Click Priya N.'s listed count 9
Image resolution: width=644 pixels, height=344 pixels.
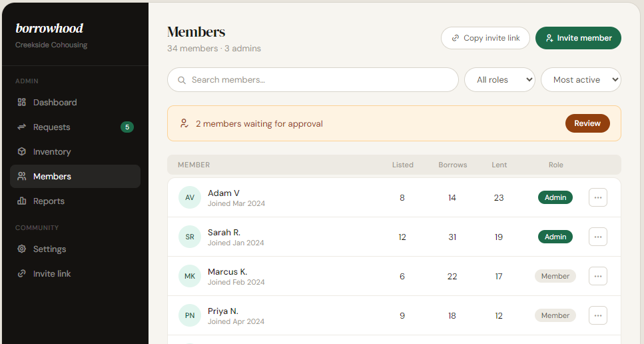click(x=402, y=315)
